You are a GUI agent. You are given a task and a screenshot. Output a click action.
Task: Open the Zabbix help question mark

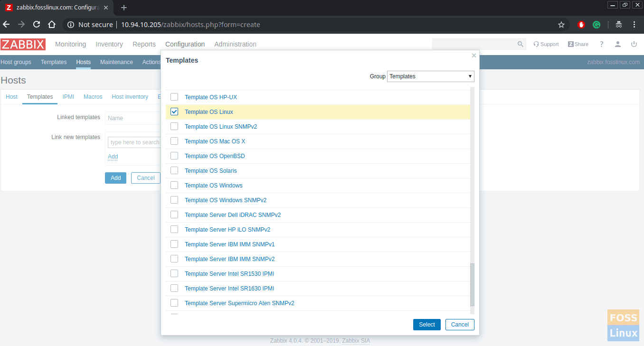coord(602,44)
